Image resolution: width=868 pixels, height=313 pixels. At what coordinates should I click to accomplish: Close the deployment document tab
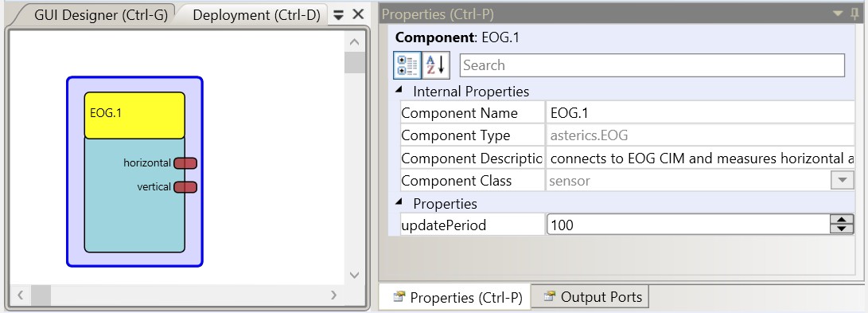(x=358, y=14)
